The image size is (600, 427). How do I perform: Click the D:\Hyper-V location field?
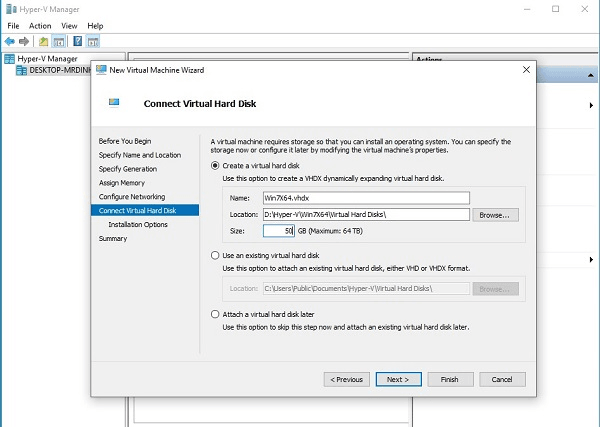366,214
